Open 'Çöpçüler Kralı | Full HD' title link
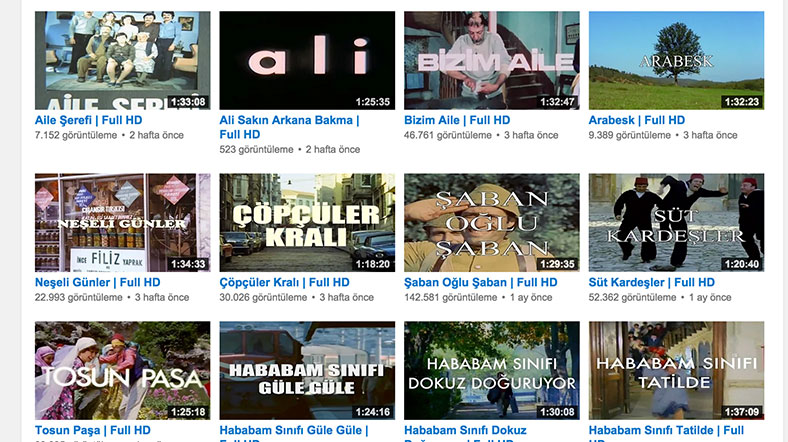The image size is (788, 442). click(x=284, y=282)
